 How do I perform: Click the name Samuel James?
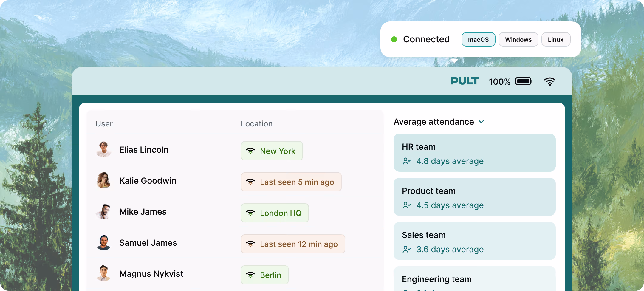[148, 243]
